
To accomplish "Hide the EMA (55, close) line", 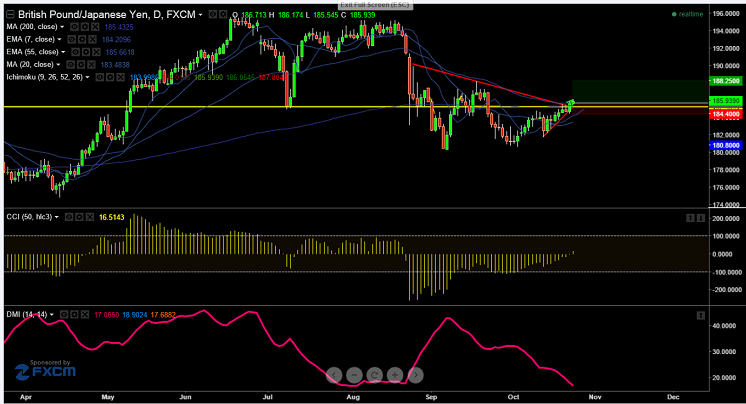I will tap(75, 52).
